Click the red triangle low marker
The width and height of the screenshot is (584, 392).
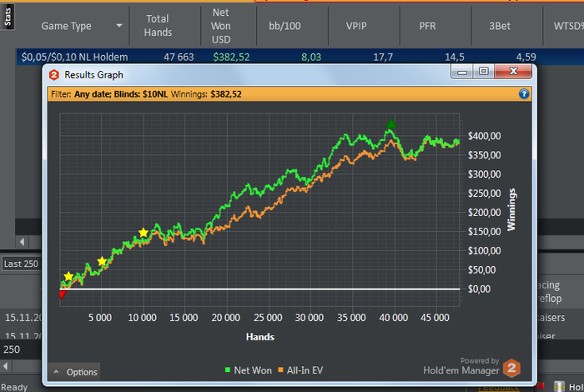coord(63,295)
